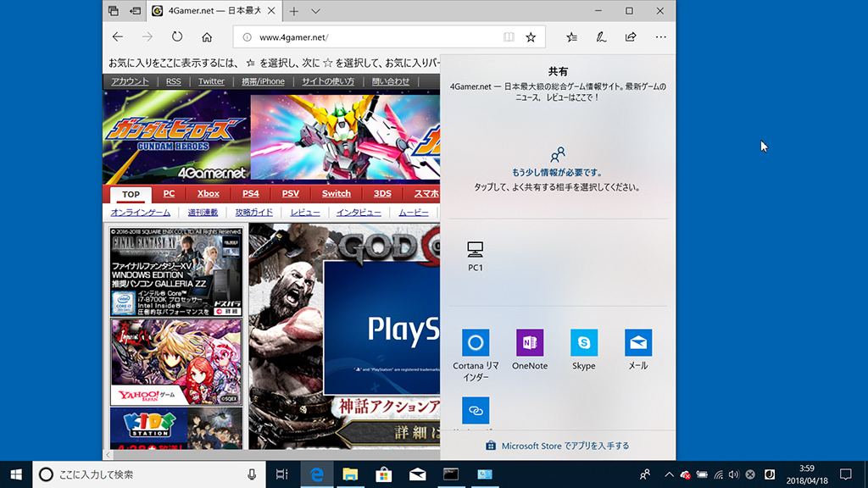Open the Twitter link in header

(x=211, y=81)
